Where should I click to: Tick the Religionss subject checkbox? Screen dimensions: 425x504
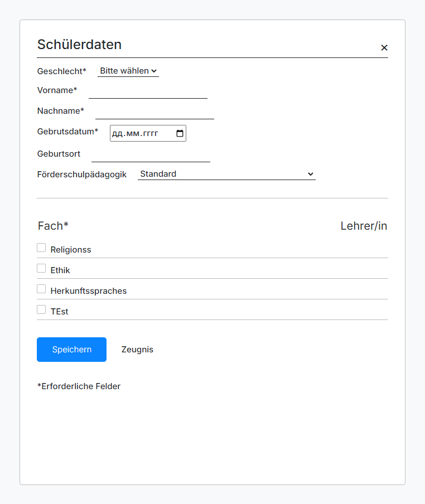[41, 248]
